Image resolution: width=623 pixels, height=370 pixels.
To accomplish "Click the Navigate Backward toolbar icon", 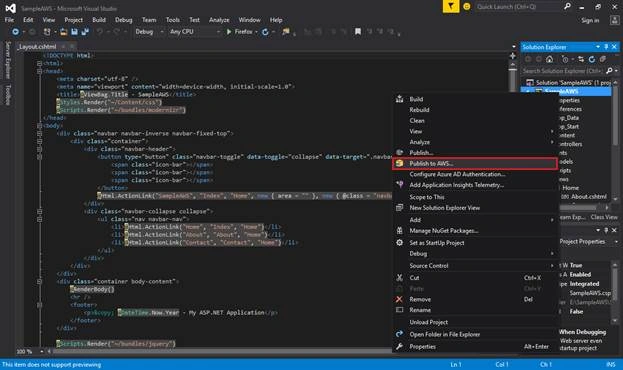I will click(15, 31).
